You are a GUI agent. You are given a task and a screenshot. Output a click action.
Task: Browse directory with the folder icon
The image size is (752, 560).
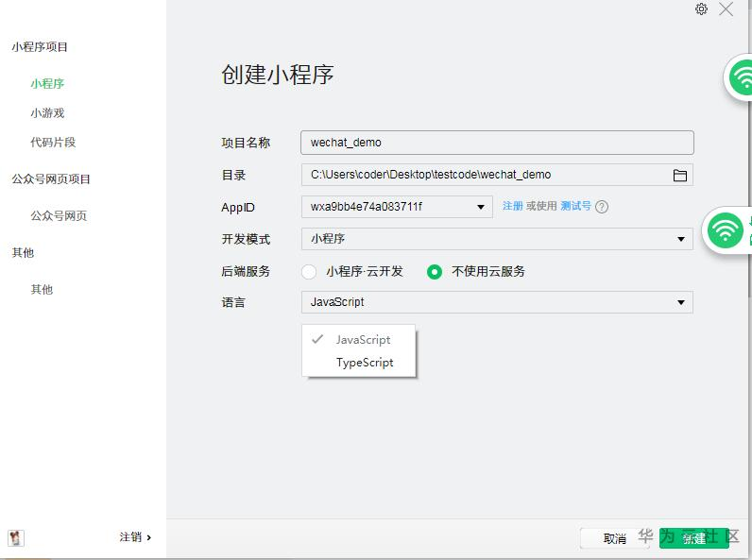tap(679, 175)
